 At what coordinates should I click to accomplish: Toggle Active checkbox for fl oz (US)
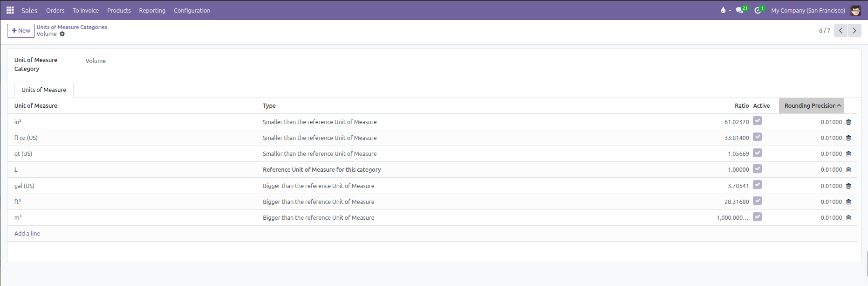(x=758, y=137)
